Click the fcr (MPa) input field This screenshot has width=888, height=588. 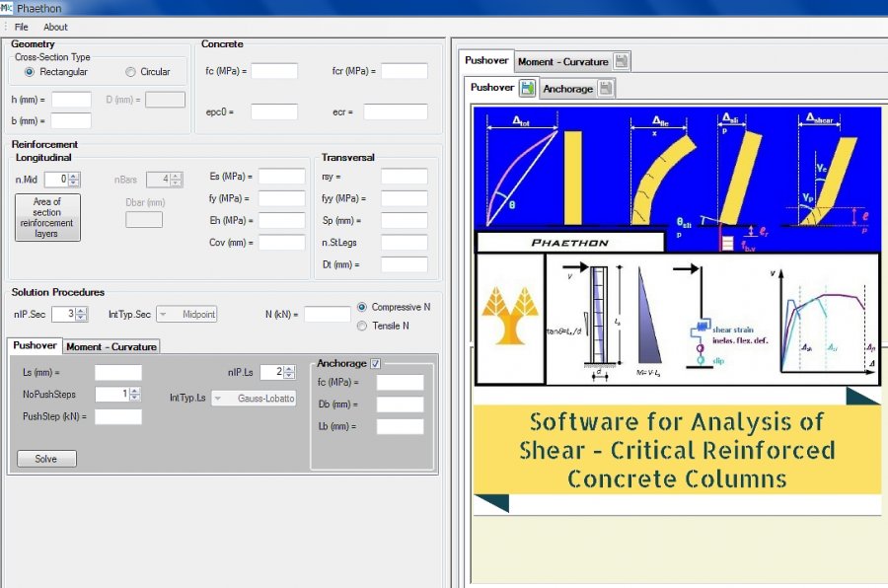coord(405,71)
